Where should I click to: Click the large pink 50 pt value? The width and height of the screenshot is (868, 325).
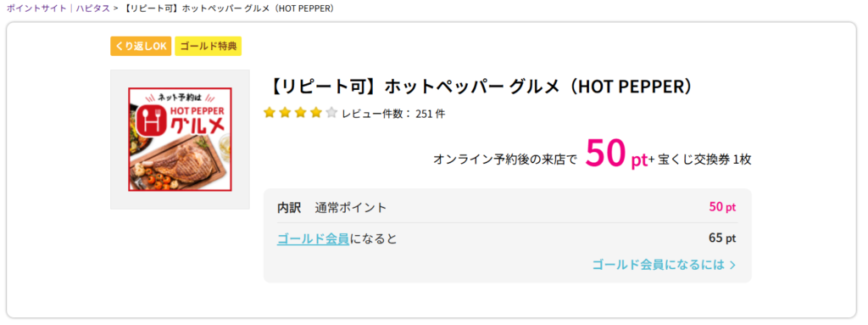click(616, 154)
